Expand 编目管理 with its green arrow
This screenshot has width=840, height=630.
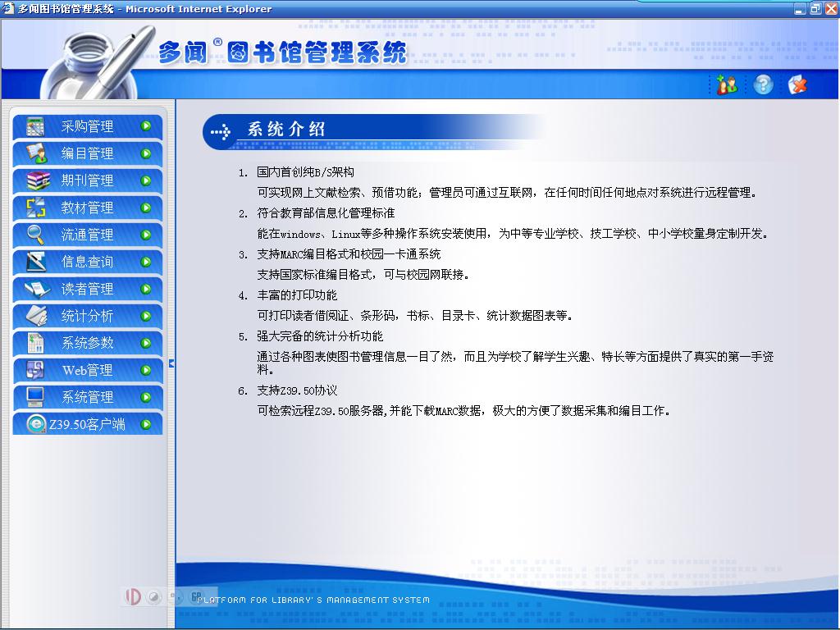point(146,153)
